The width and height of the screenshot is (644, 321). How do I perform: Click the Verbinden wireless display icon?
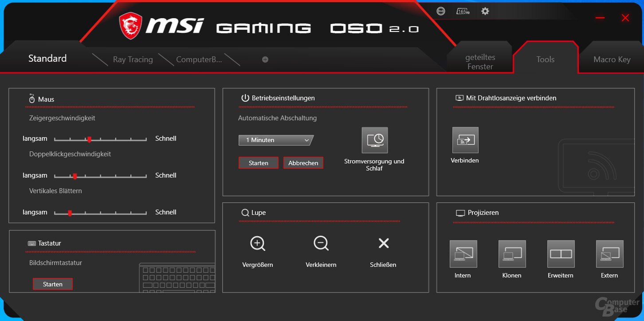(465, 140)
